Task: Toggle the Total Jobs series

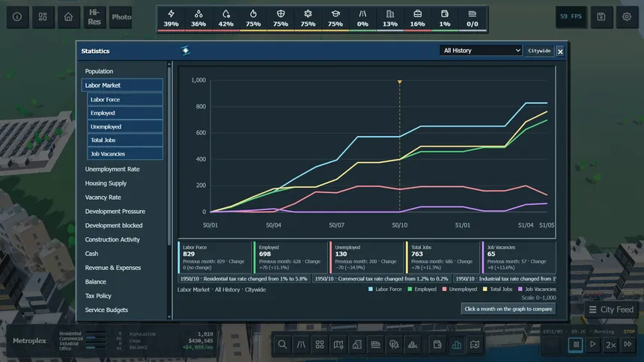Action: click(125, 140)
